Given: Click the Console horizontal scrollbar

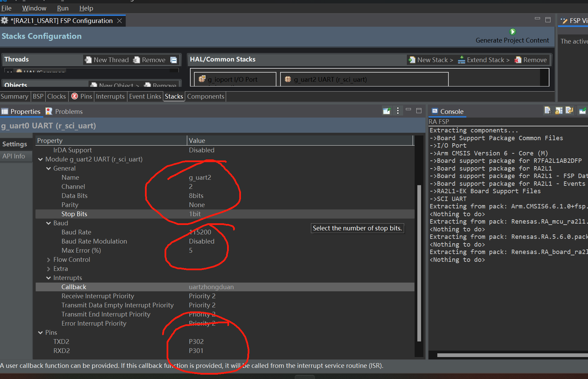Looking at the screenshot, I should [512, 355].
